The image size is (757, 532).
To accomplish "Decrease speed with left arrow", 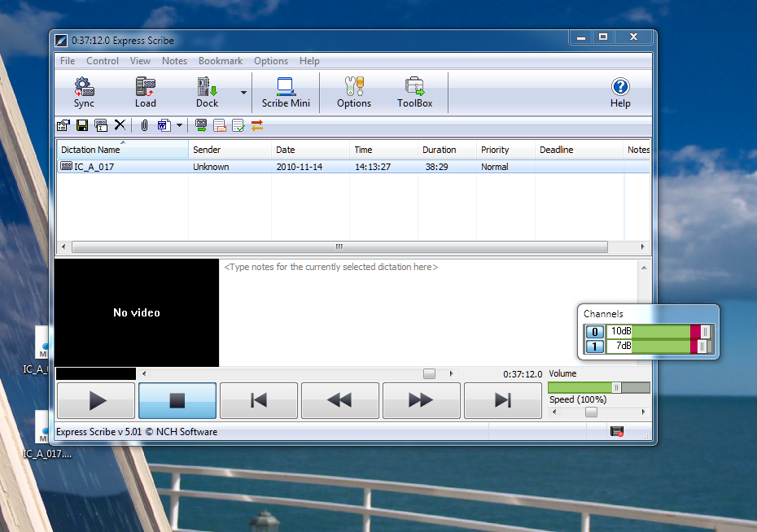I will (x=554, y=412).
